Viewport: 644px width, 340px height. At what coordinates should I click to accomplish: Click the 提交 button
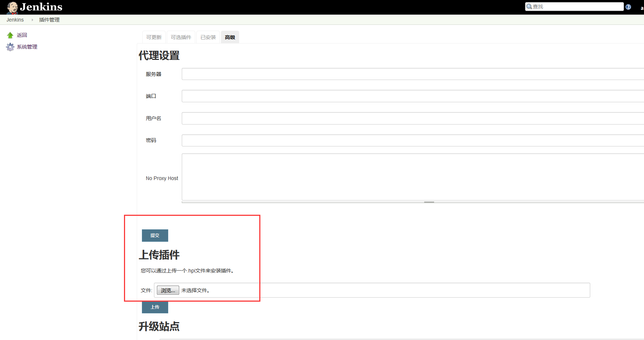click(x=155, y=236)
